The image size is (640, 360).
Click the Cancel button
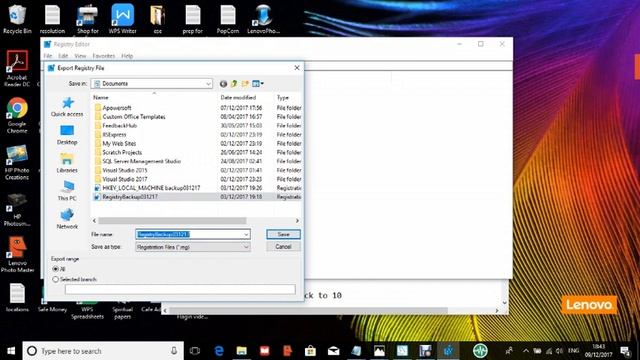[283, 247]
